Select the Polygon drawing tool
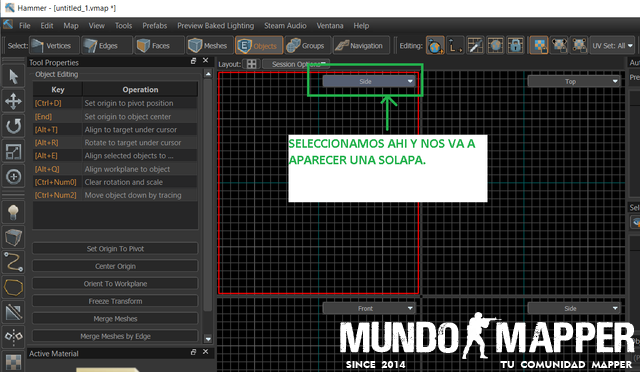Screen dimensions: 640x372 [13, 287]
